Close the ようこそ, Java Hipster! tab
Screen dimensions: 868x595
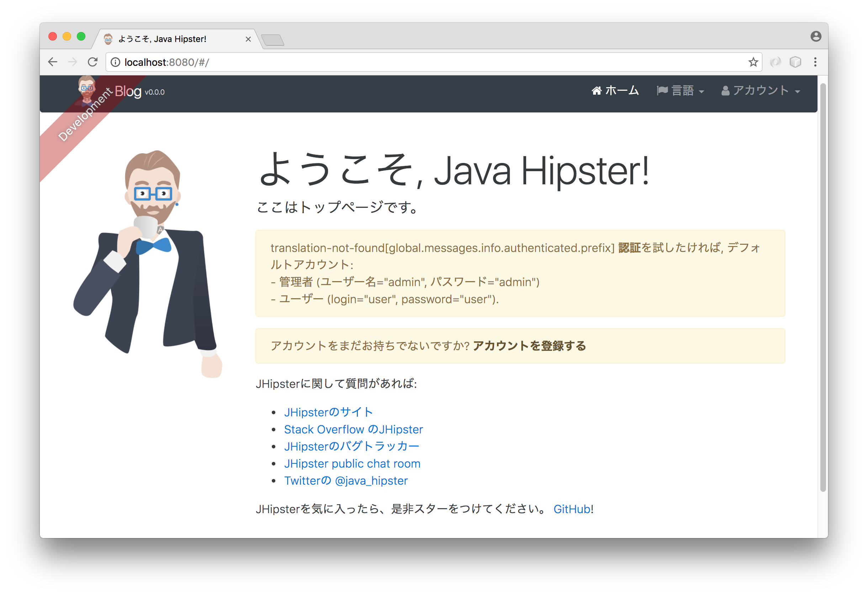pos(248,39)
